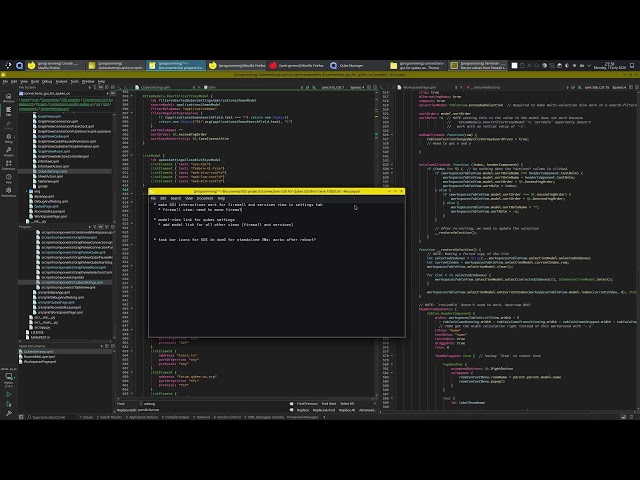Click Find Previous button in find bar

(x=307, y=404)
